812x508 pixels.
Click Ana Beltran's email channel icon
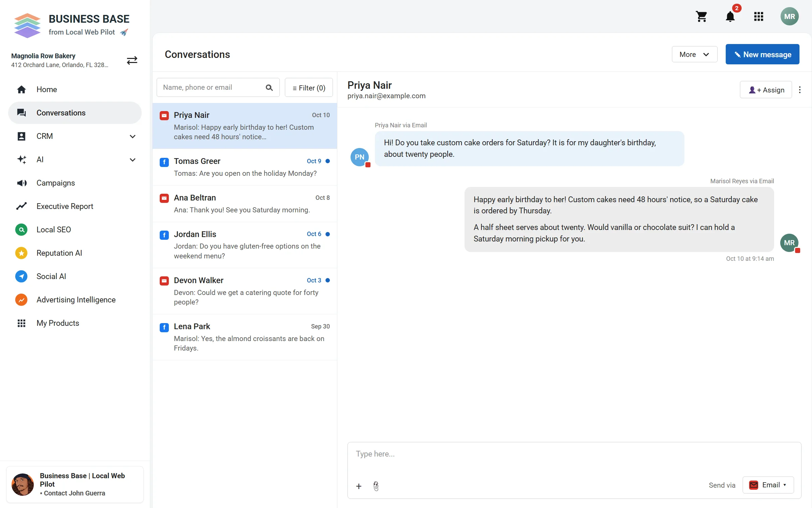pyautogui.click(x=164, y=198)
